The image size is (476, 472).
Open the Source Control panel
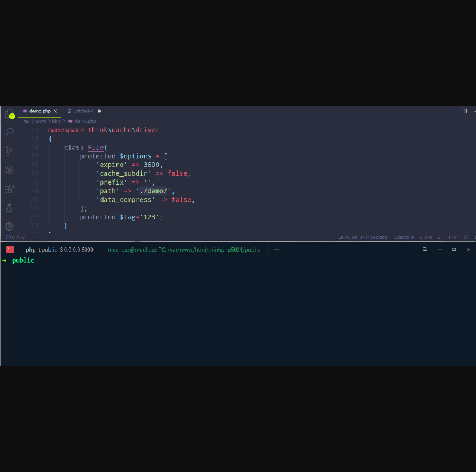point(9,151)
